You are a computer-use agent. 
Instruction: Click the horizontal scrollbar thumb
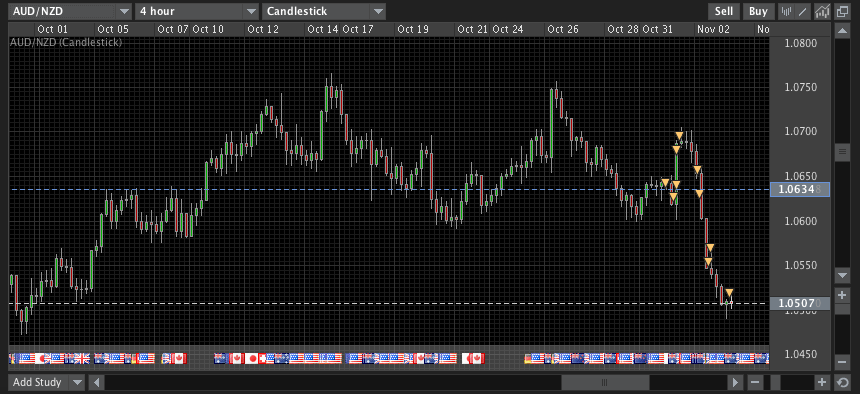(x=605, y=382)
